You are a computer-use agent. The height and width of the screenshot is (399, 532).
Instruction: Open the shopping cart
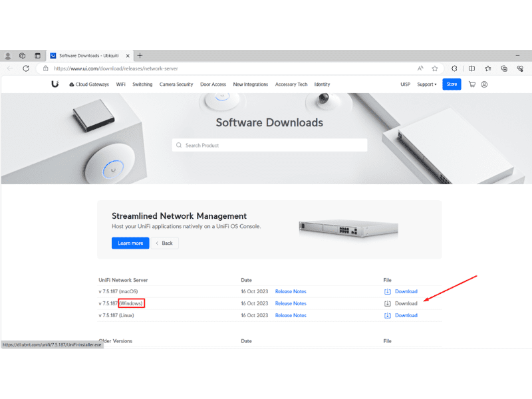(471, 84)
